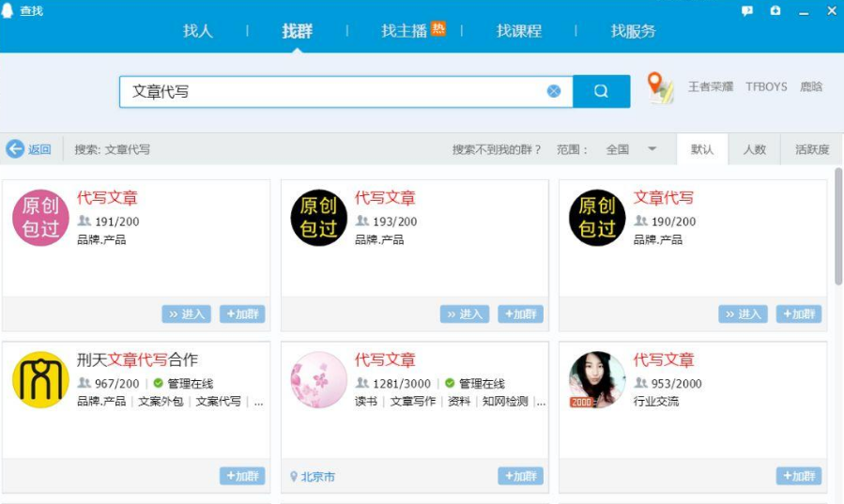This screenshot has height=504, width=844.
Task: Click the back arrow icon
Action: (15, 149)
